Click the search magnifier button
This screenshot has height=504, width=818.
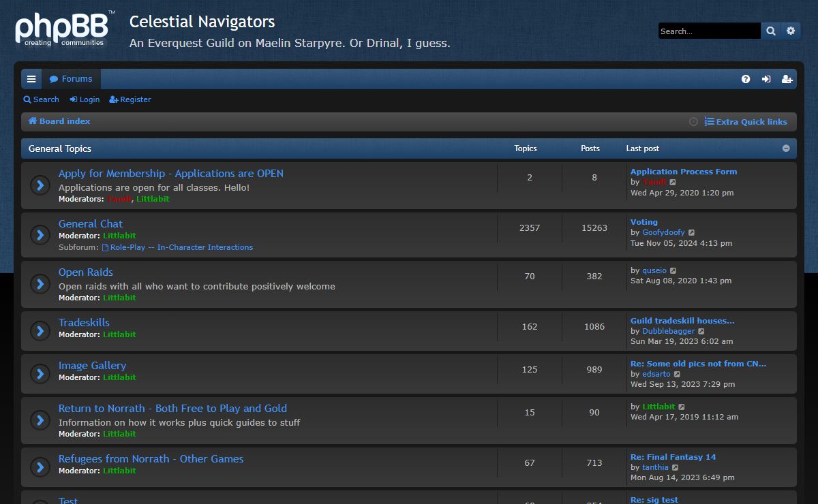click(771, 31)
